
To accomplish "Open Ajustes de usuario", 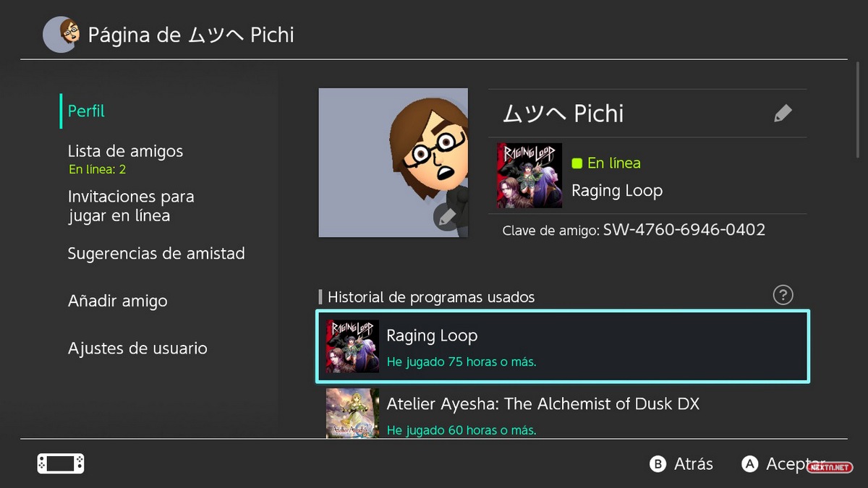I will pos(137,348).
